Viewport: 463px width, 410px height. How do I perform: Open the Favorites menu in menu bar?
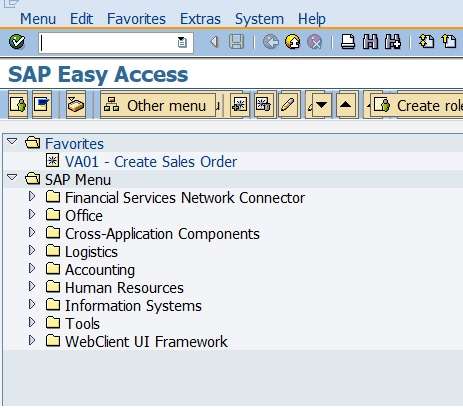[136, 19]
